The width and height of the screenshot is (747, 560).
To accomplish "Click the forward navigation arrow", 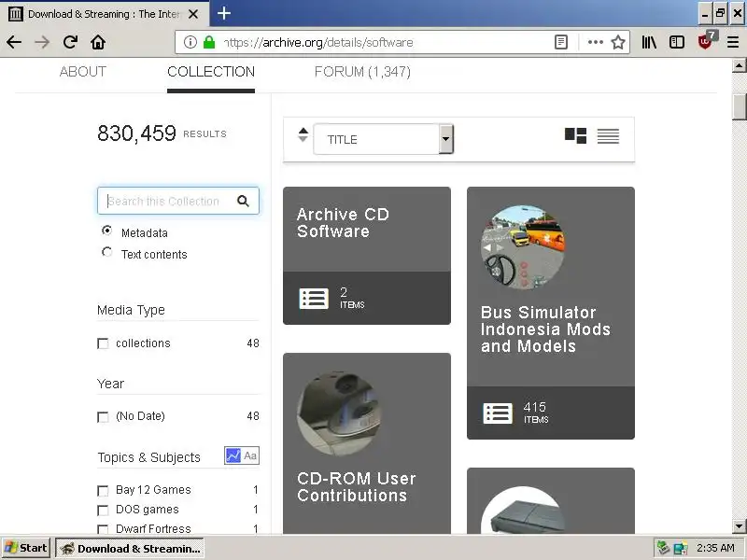I will 42,42.
